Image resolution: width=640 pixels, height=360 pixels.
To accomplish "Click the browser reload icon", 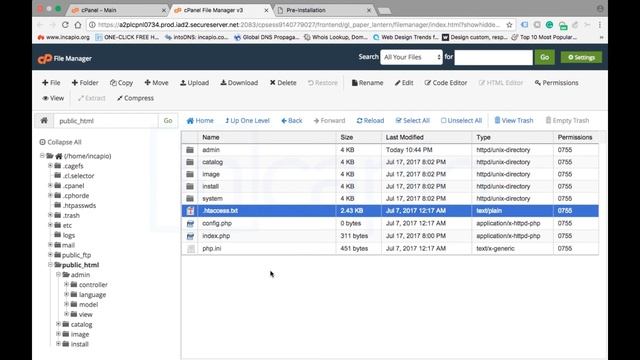I will (65, 25).
